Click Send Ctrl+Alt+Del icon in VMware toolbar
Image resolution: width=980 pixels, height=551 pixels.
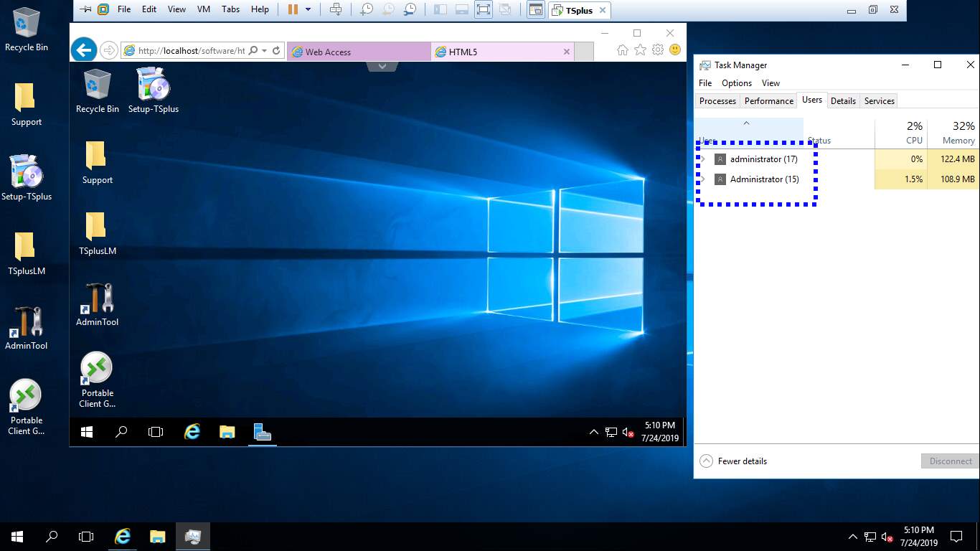point(335,9)
